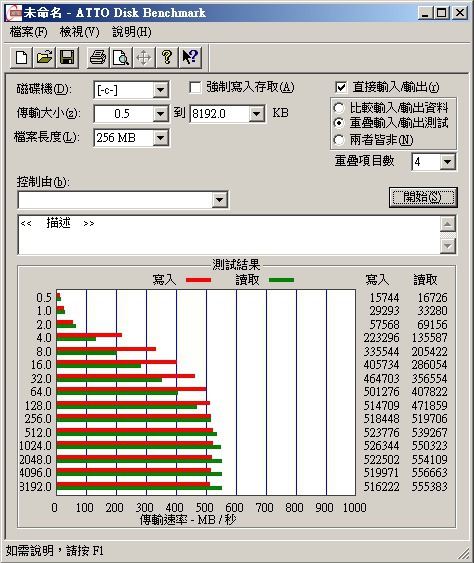Activate the context help arrow-question icon
Screen dimensions: 474x563
click(x=190, y=57)
